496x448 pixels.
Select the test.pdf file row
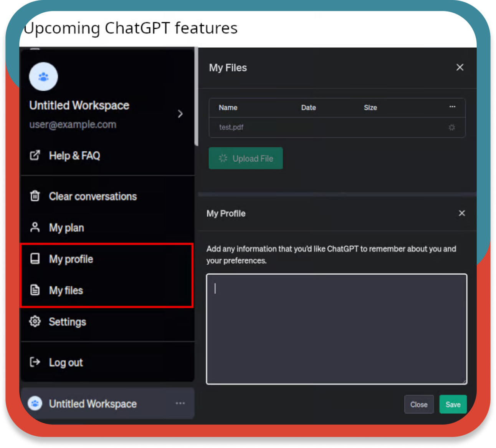[x=337, y=127]
